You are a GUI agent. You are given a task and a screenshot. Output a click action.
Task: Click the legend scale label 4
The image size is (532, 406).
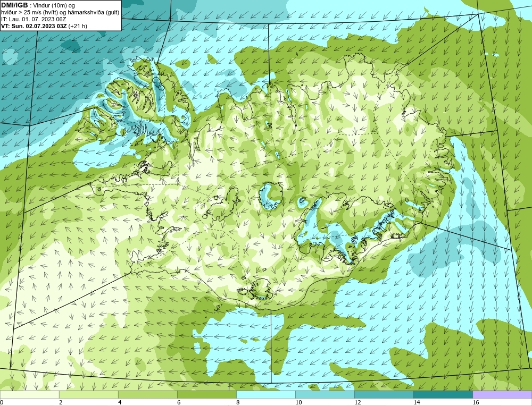click(x=120, y=402)
